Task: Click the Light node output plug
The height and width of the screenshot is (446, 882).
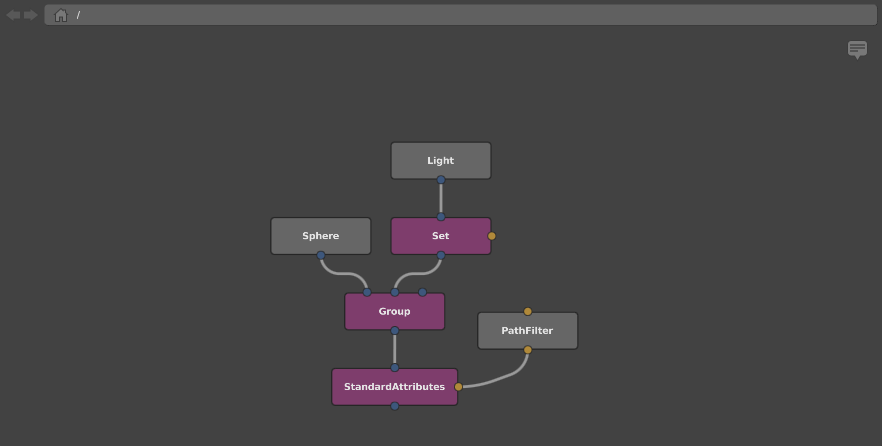Action: point(441,180)
